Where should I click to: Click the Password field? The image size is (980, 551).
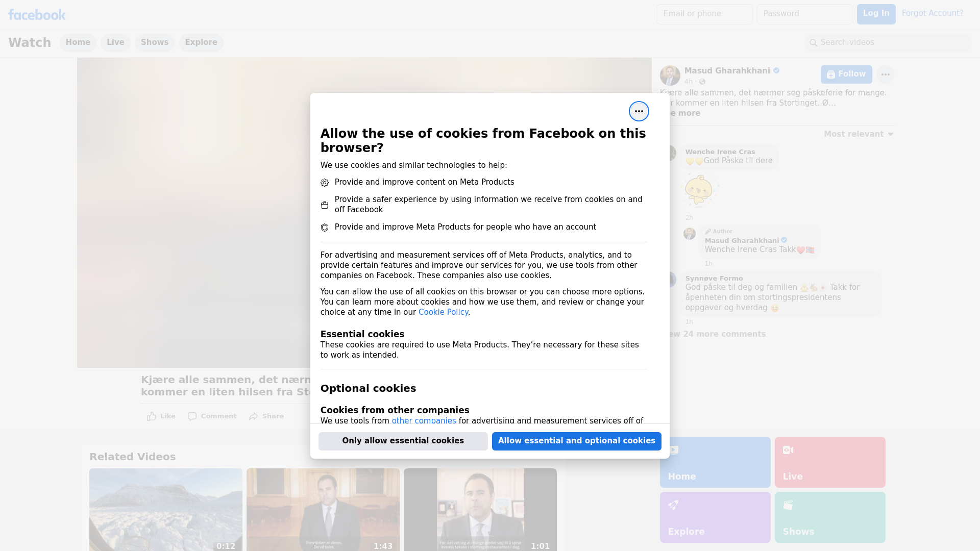pos(804,14)
